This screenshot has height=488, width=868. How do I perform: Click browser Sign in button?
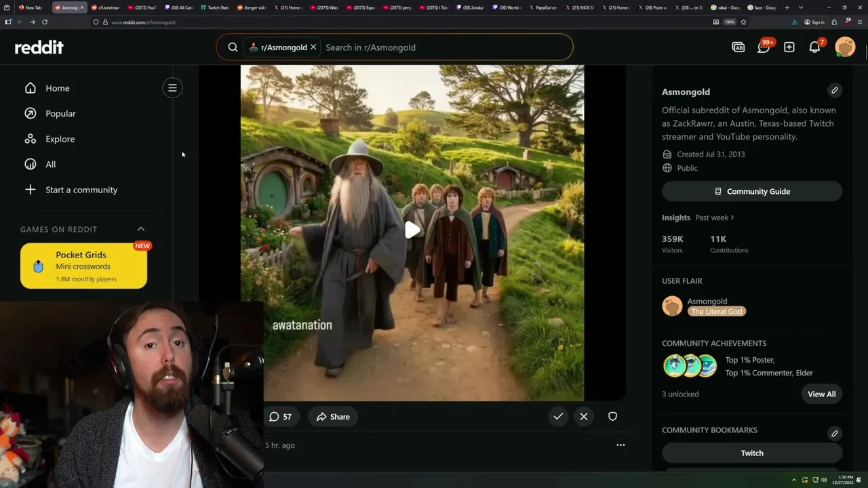point(814,22)
